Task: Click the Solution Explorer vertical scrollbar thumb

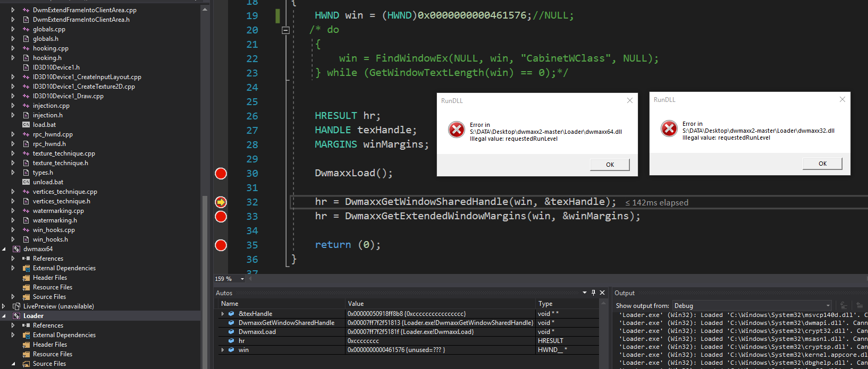Action: (205, 281)
